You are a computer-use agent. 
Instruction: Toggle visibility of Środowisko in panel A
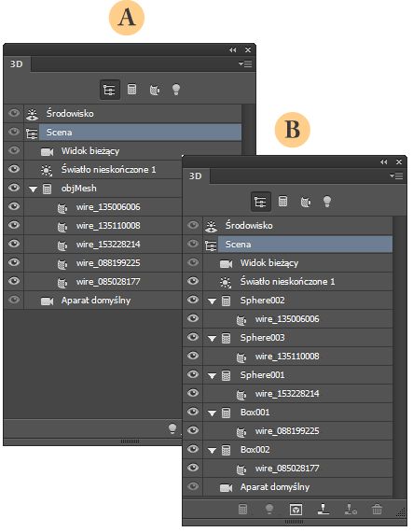click(14, 113)
